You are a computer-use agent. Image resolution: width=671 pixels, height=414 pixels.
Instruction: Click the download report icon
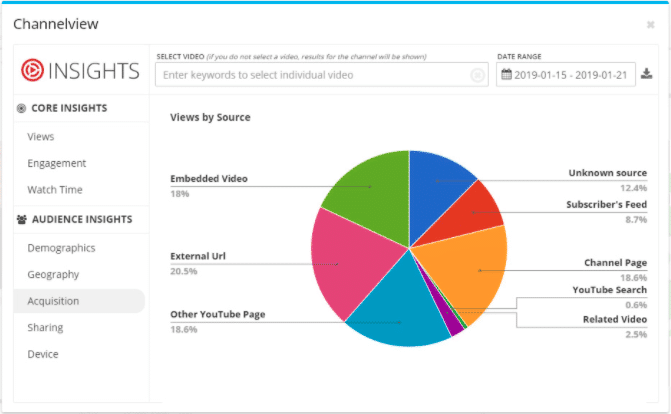647,74
